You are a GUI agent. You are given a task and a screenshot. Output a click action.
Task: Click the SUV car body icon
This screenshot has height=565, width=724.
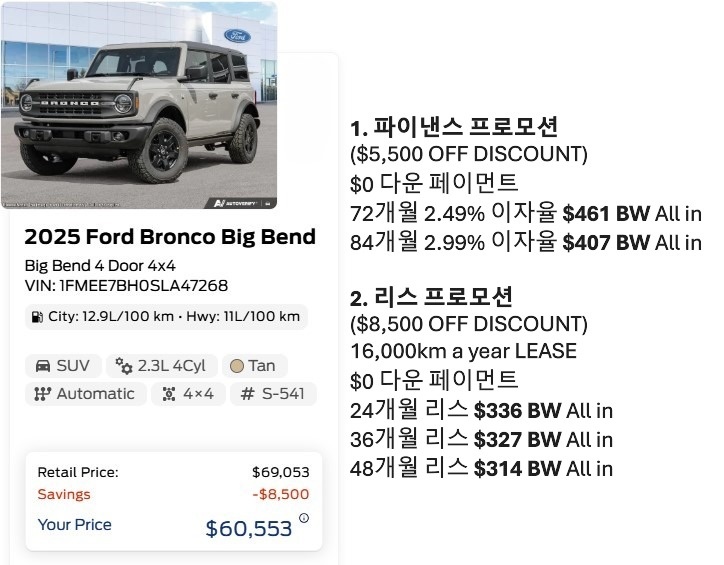(x=43, y=366)
